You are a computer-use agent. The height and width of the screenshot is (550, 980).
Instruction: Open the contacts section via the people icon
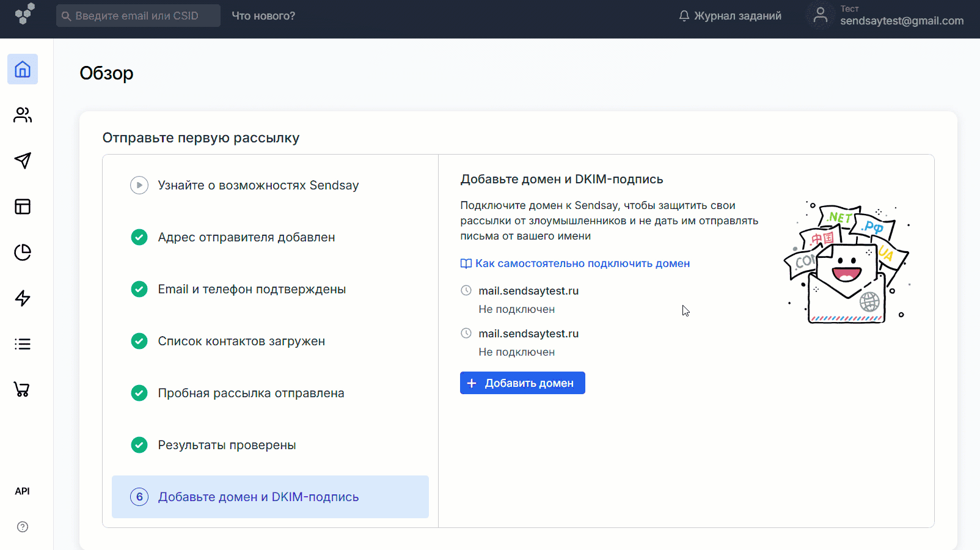point(23,115)
